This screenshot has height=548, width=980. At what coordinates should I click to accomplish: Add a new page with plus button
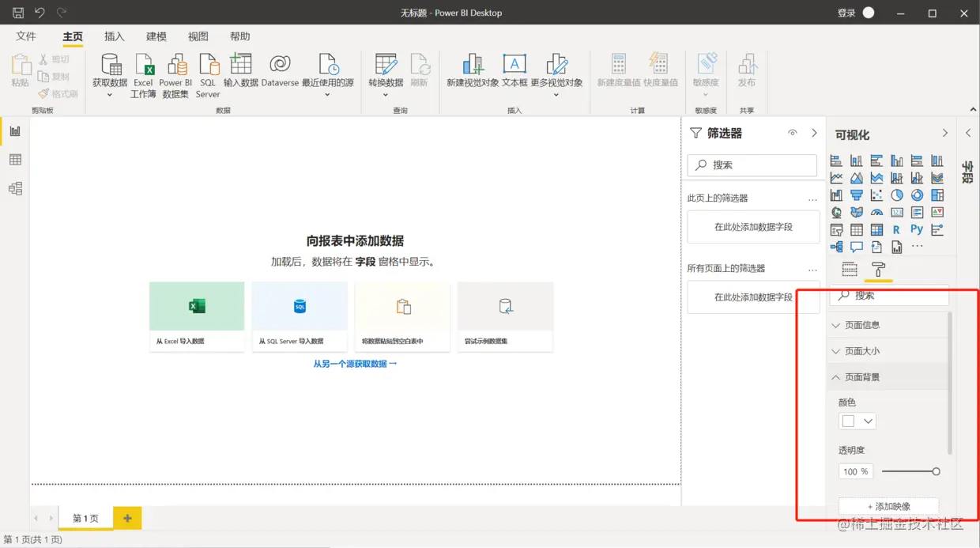pyautogui.click(x=127, y=519)
